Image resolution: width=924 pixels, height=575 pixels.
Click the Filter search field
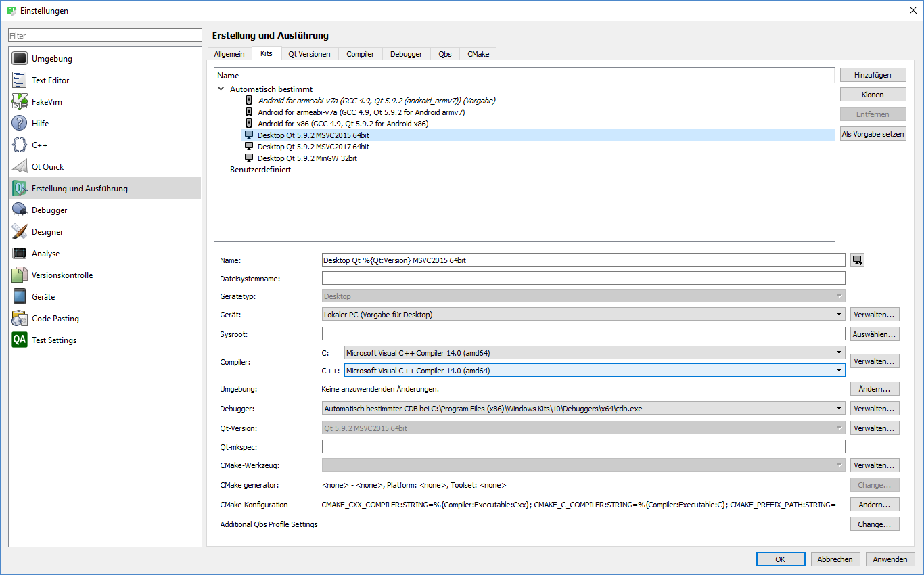[x=105, y=35]
